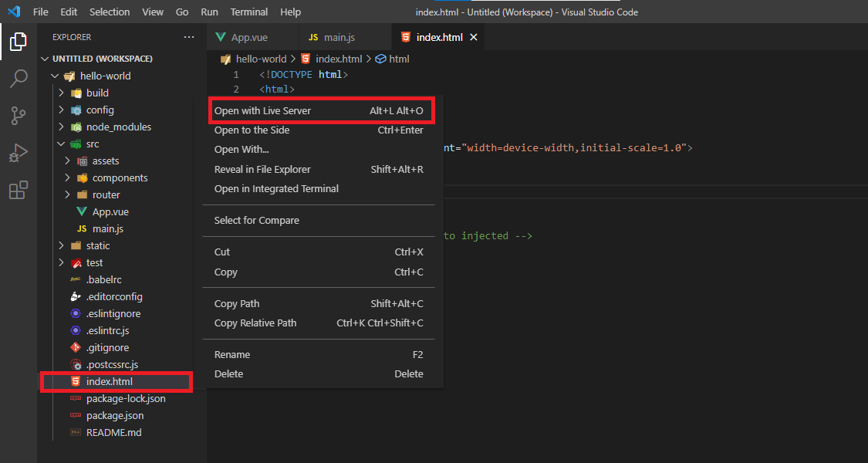Open the Run and Debug view icon
Image resolution: width=868 pixels, height=463 pixels.
click(19, 153)
